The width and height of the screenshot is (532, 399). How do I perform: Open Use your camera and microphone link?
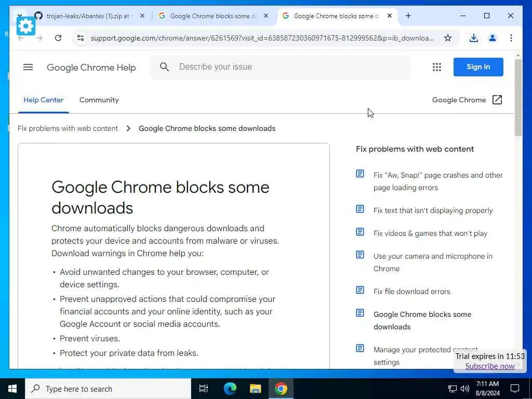(433, 262)
